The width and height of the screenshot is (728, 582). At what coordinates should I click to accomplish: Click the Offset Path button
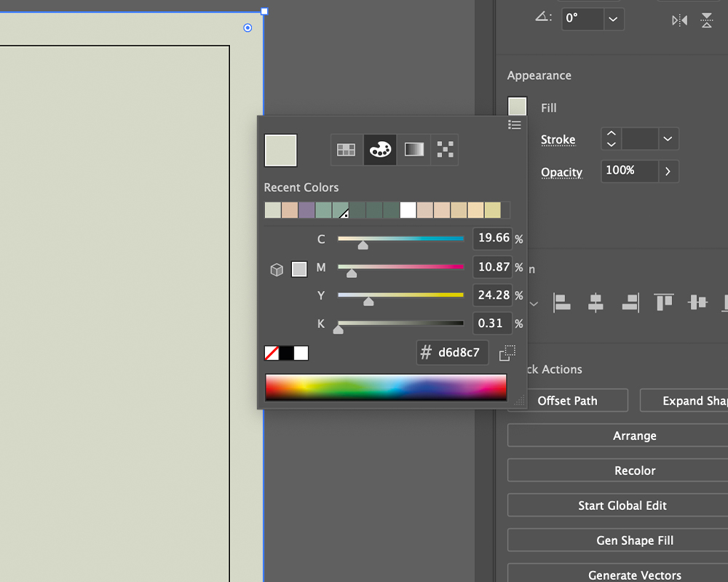click(567, 401)
